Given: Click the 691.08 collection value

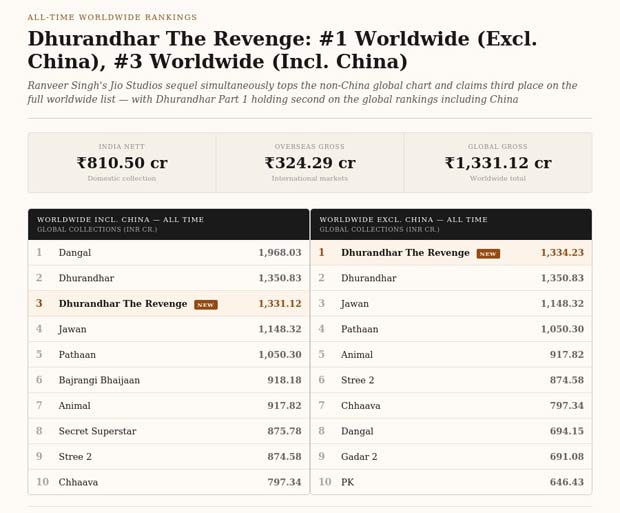Looking at the screenshot, I should 566,457.
